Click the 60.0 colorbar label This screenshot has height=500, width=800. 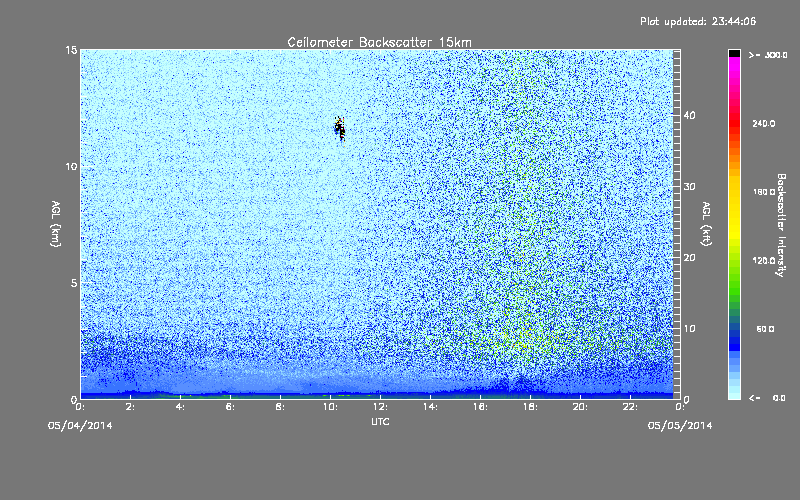click(765, 329)
